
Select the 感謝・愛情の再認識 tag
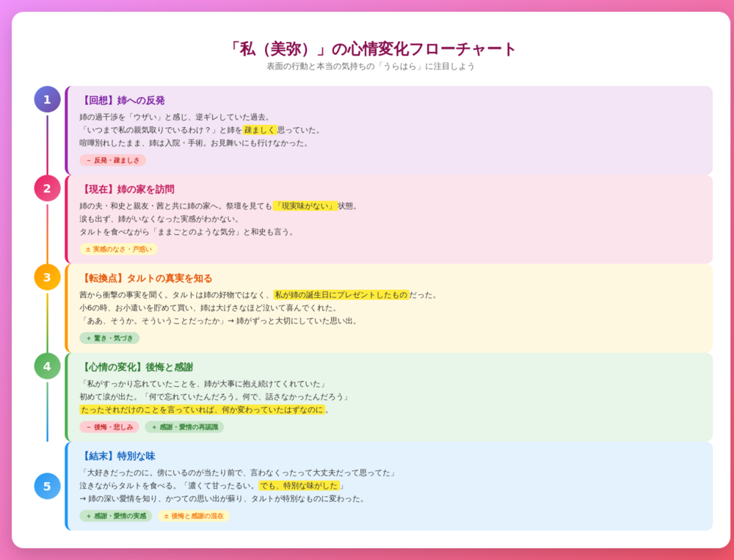coord(184,426)
